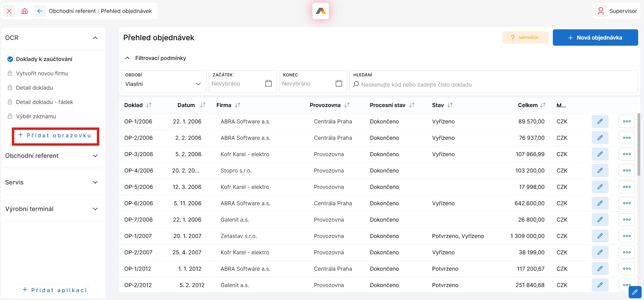Image resolution: width=644 pixels, height=300 pixels.
Task: Click the home icon in the top bar
Action: (25, 11)
